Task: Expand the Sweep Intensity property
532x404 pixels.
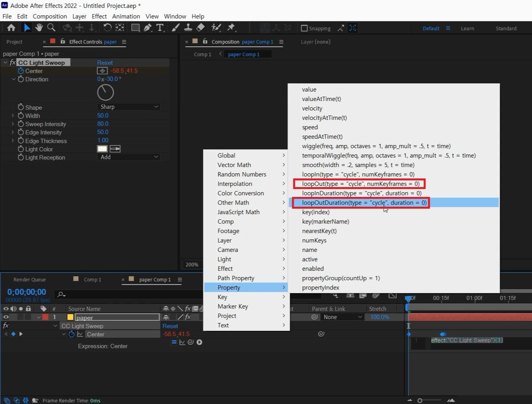Action: pos(13,124)
